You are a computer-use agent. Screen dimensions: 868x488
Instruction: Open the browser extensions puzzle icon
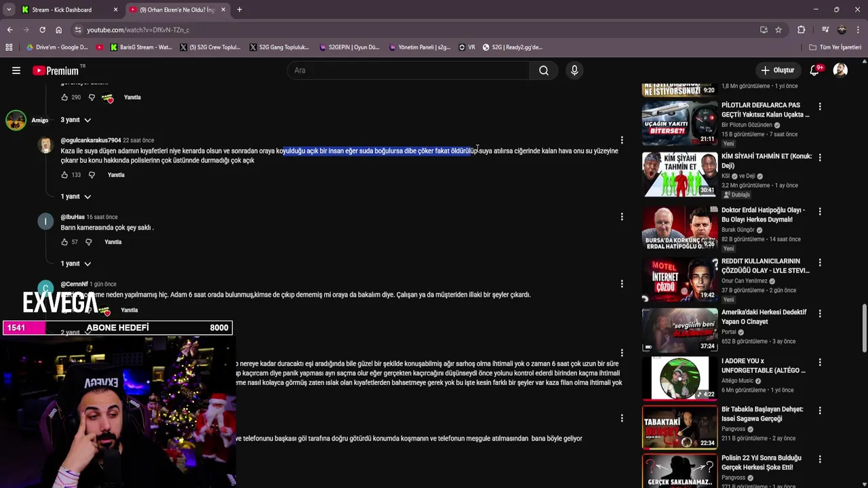pos(802,30)
